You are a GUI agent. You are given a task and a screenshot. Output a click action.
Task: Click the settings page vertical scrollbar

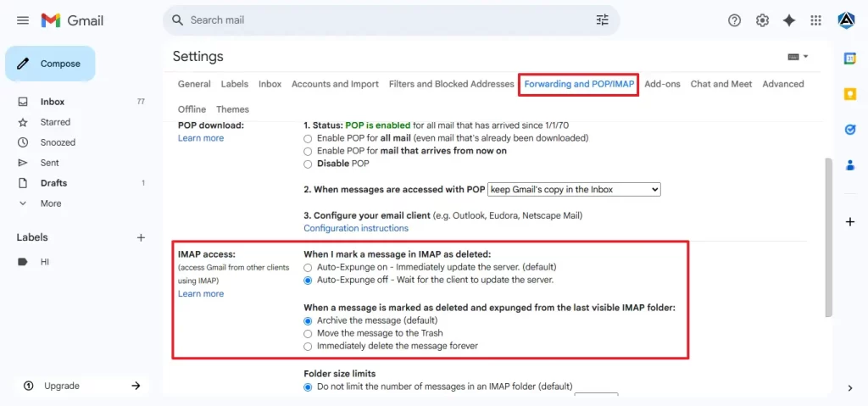pos(828,237)
